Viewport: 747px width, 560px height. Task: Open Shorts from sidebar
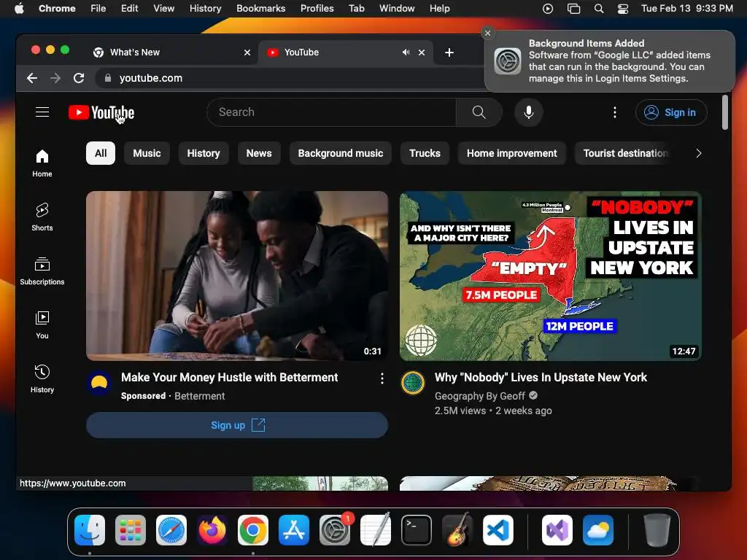[42, 217]
